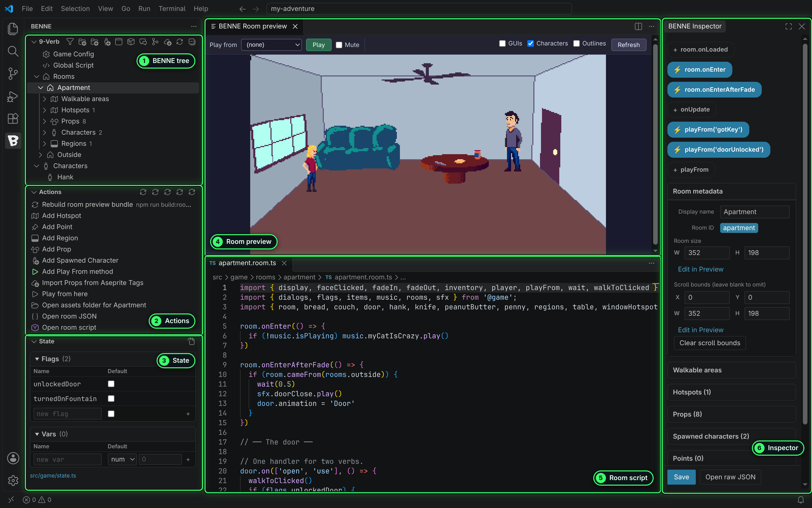Collapse the Flags section triangle
812x508 pixels.
tap(37, 359)
